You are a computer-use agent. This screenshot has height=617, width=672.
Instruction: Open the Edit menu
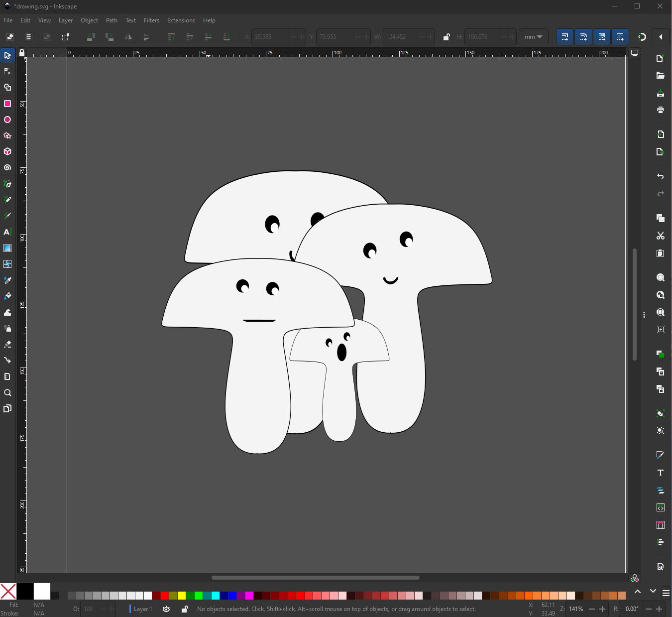click(25, 20)
